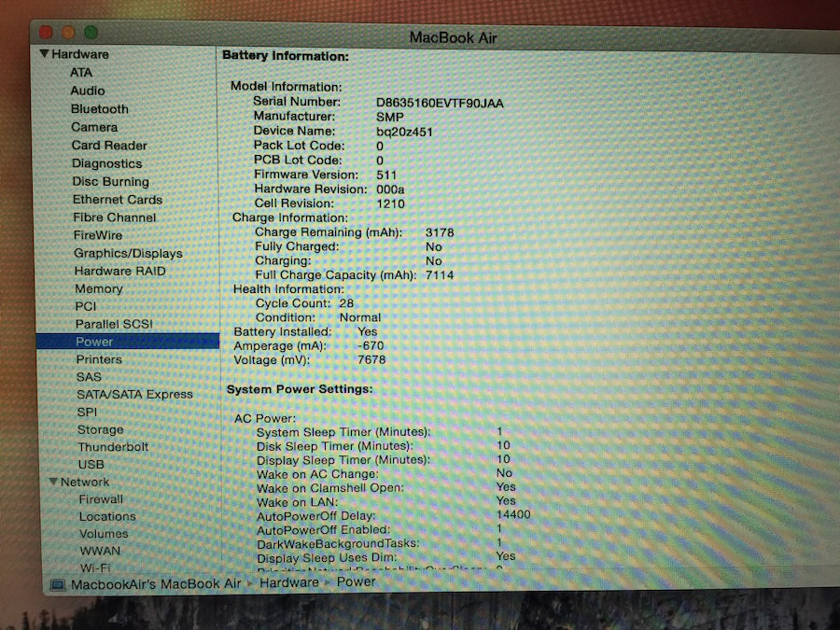Screen dimensions: 840x630
Task: Open SATA/SATA Express entry
Action: pos(134,394)
